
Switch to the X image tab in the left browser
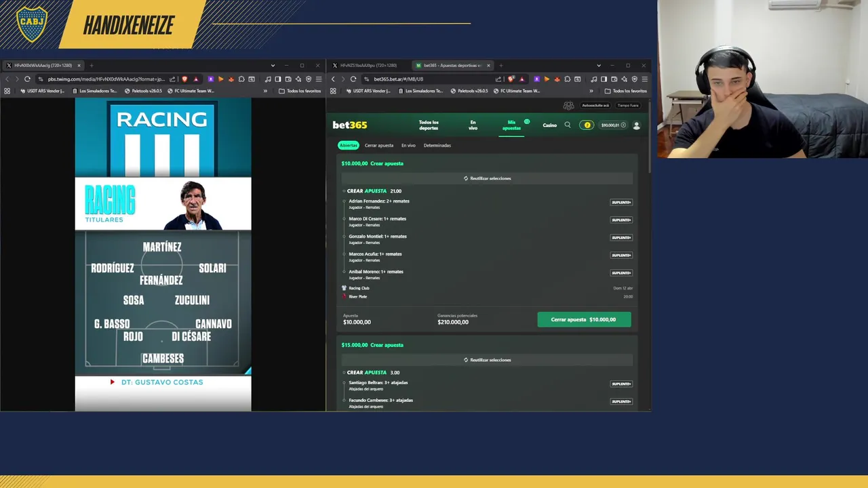point(44,66)
